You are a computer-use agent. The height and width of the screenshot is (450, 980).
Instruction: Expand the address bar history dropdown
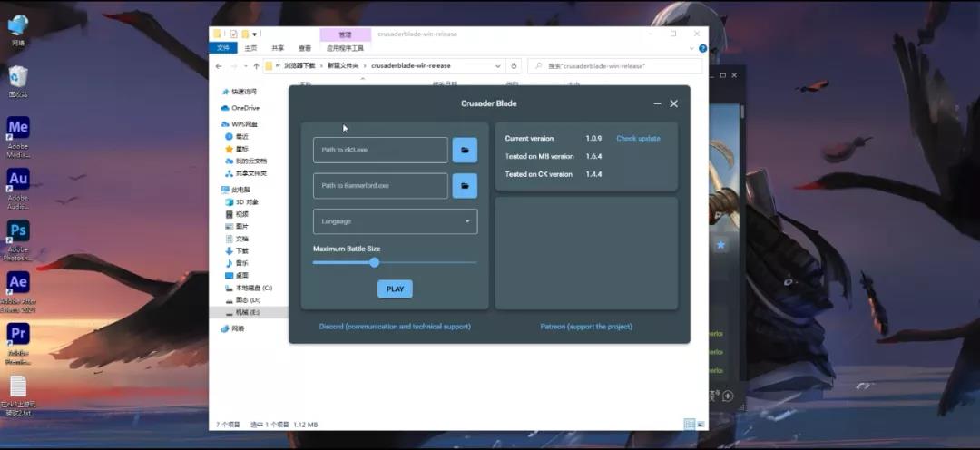coord(498,65)
